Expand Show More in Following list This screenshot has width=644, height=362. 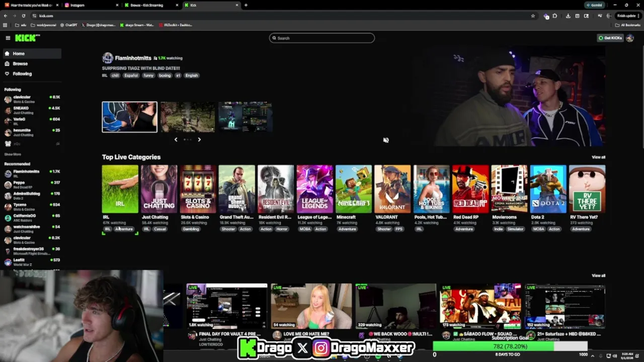(x=13, y=154)
